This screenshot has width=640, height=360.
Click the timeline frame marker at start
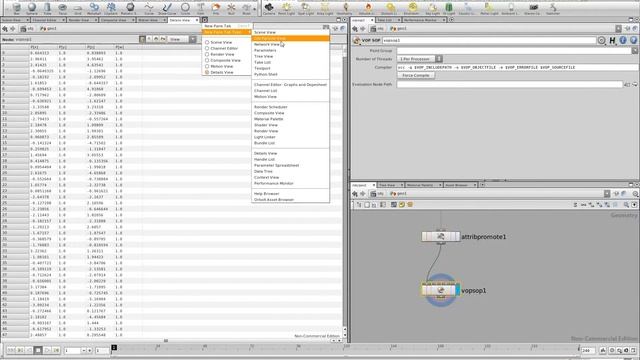coord(114,348)
